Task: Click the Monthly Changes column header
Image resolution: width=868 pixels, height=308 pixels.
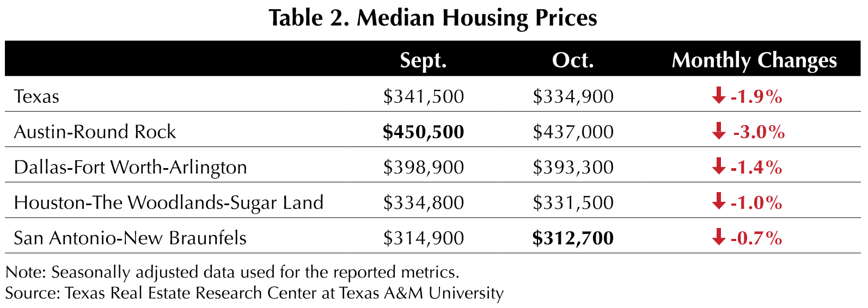Action: [x=754, y=60]
